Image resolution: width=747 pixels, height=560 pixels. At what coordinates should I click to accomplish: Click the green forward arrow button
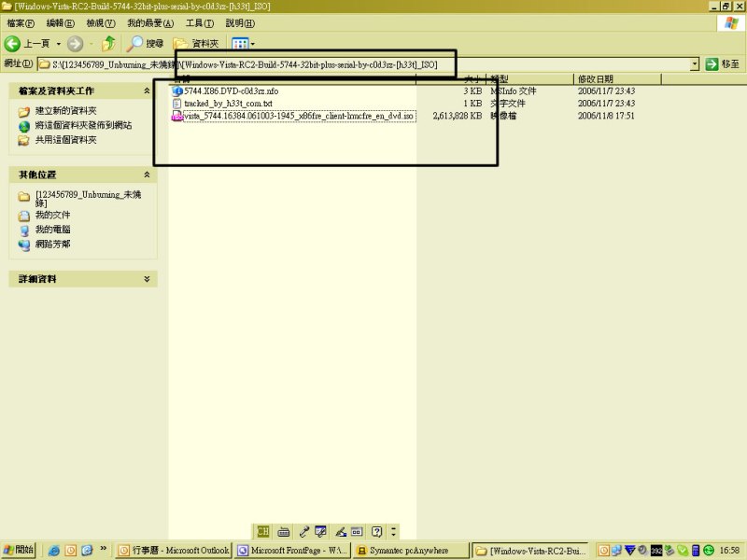[75, 44]
